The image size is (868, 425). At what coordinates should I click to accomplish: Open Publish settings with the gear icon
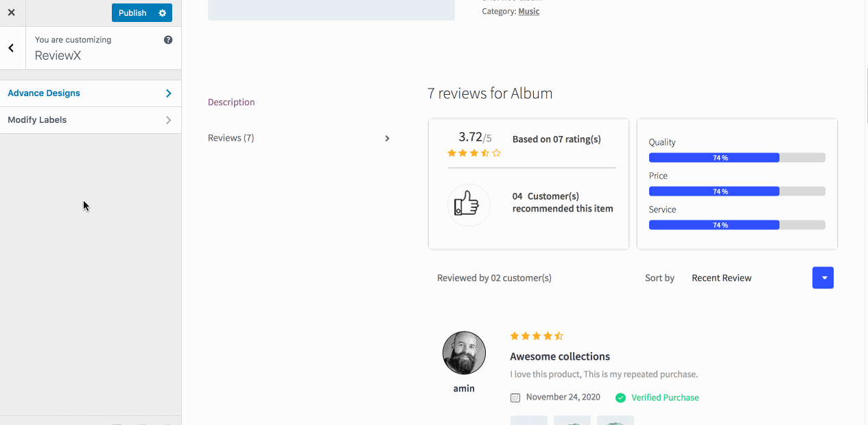tap(162, 12)
